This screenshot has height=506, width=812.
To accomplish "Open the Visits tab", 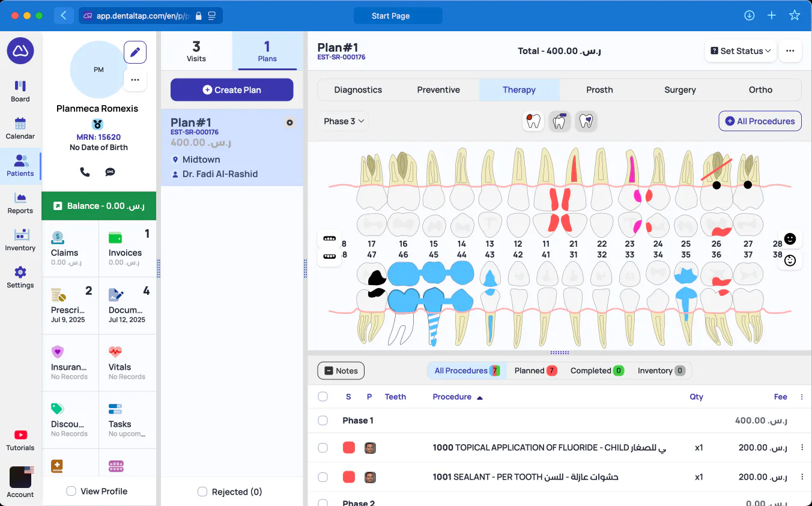I will pos(196,51).
